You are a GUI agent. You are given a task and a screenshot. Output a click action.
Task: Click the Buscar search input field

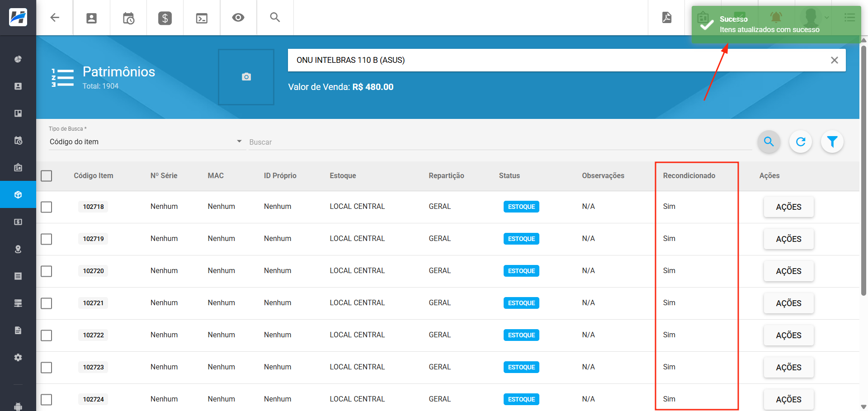point(500,142)
